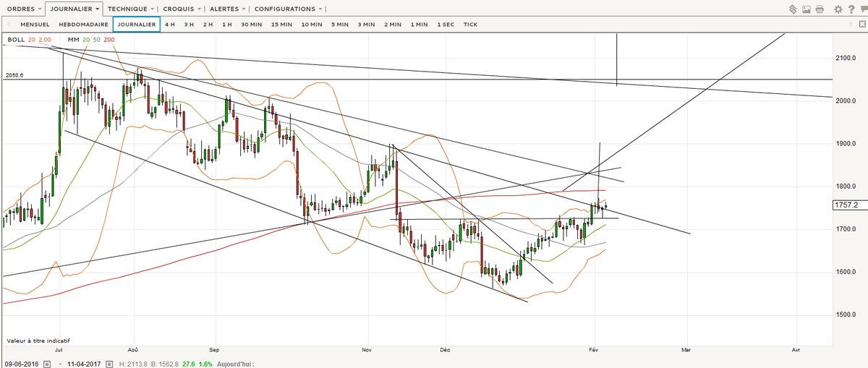Open the layers stack icon in top toolbar
Image resolution: width=868 pixels, height=368 pixels.
click(x=792, y=9)
